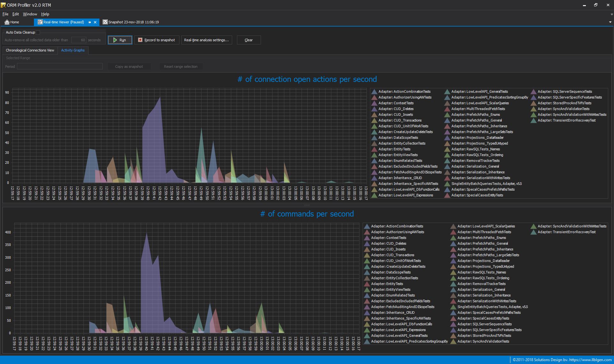Close the Real-time Viewer tab
The height and width of the screenshot is (364, 614).
tap(95, 22)
